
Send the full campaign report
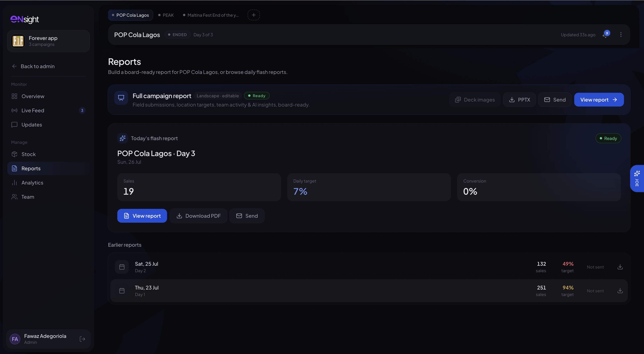[555, 100]
